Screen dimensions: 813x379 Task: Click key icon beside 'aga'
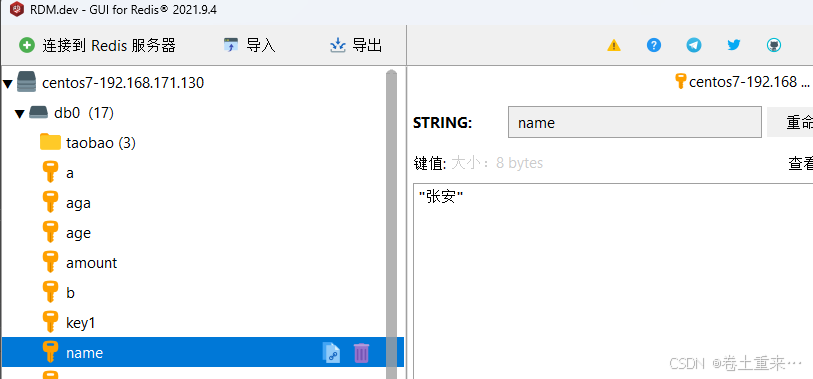(50, 202)
